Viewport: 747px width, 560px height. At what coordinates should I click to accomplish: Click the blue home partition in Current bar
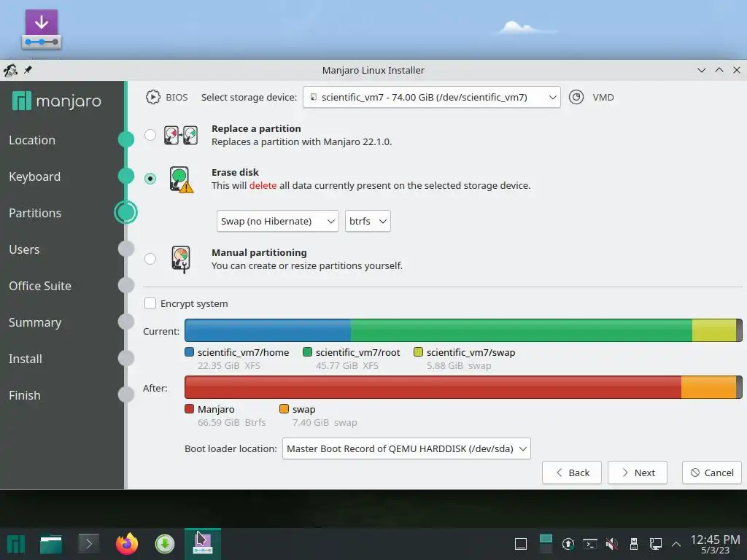pyautogui.click(x=268, y=330)
